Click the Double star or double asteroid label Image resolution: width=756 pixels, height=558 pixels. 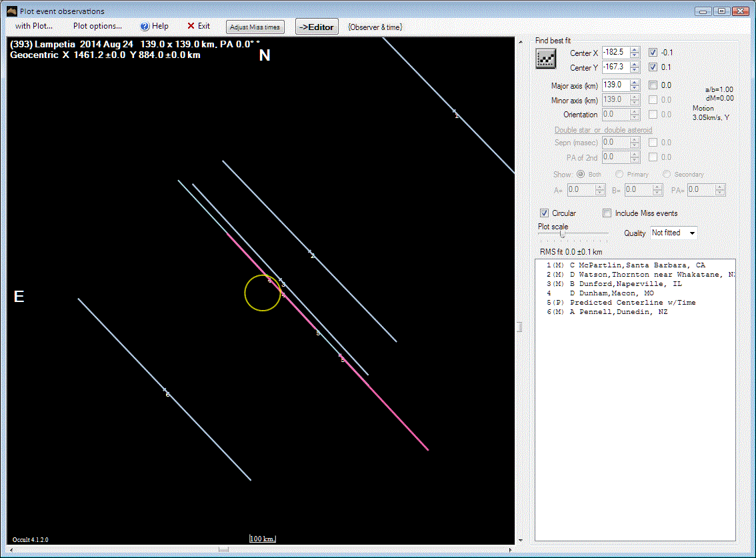tap(603, 130)
